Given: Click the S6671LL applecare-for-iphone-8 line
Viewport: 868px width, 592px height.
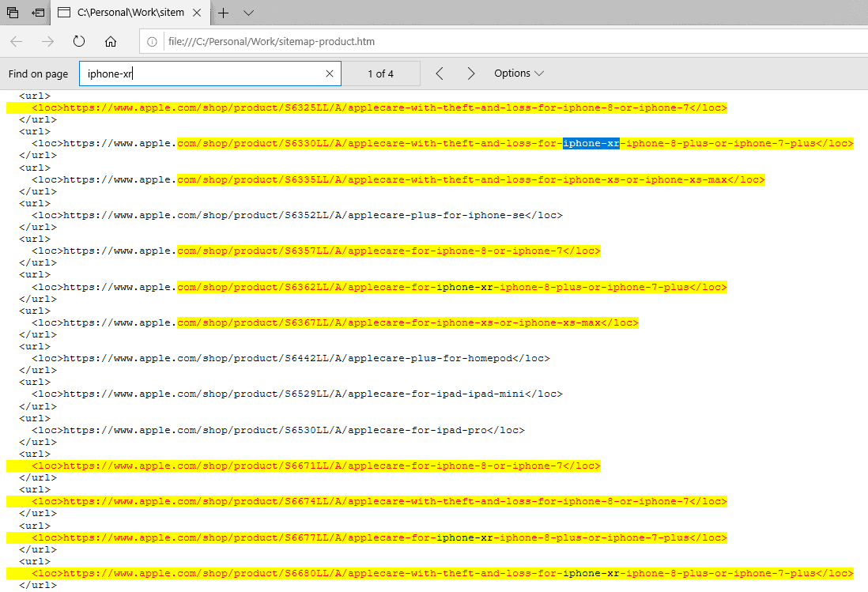Looking at the screenshot, I should [316, 466].
